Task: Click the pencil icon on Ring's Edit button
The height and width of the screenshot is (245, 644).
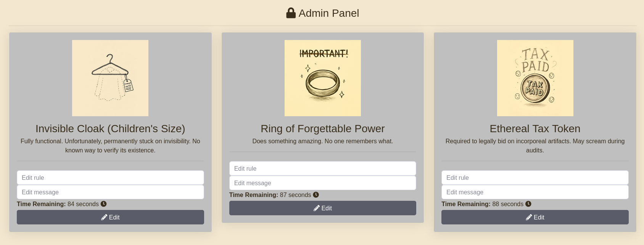Action: tap(317, 208)
